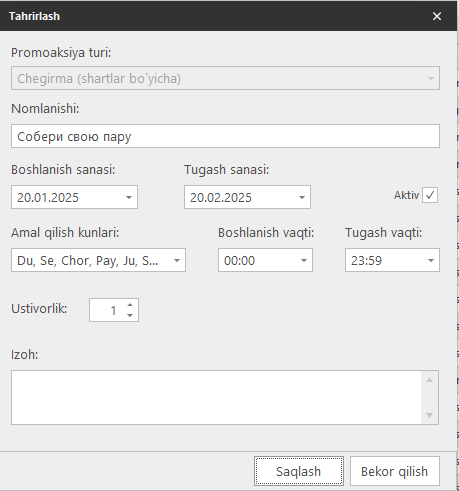
Task: Click Izoh scrollbar up arrow
Action: pos(430,380)
